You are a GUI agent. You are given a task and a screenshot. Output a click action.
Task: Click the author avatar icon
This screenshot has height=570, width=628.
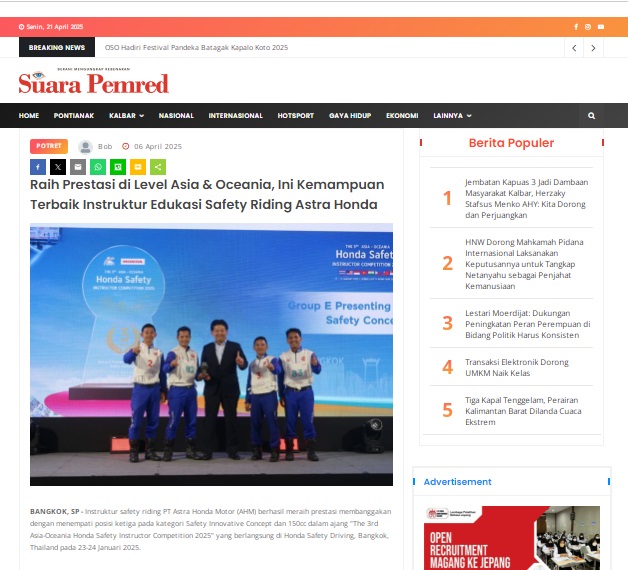click(x=85, y=147)
